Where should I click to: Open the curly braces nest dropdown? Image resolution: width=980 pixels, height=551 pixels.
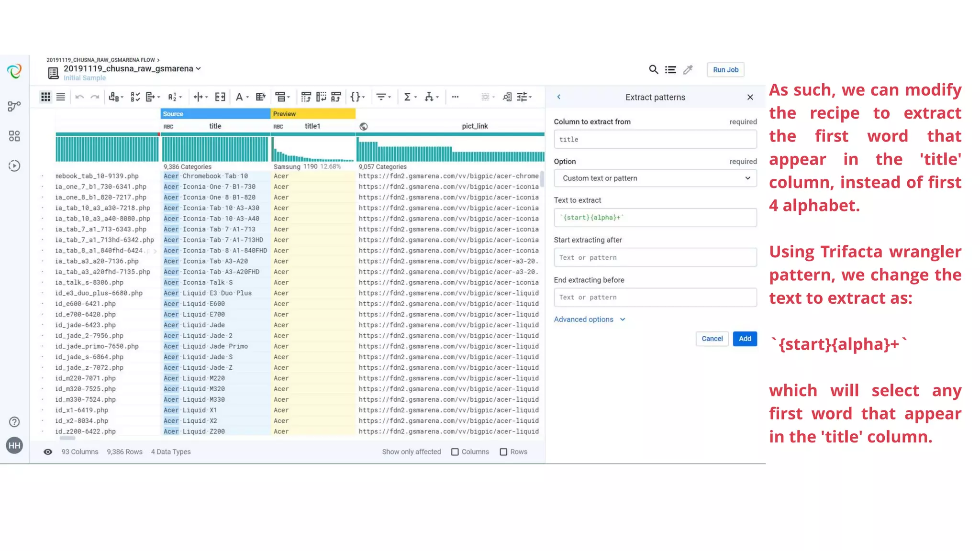357,97
